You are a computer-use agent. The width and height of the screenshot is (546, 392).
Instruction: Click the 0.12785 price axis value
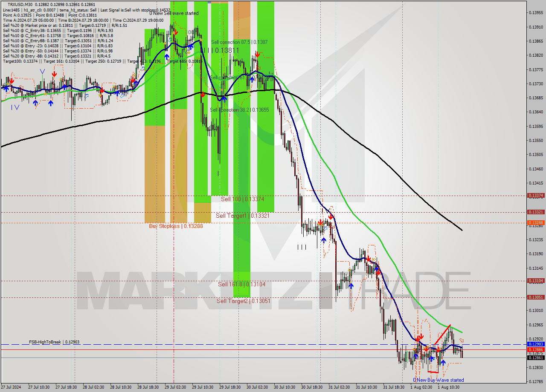[x=536, y=381]
